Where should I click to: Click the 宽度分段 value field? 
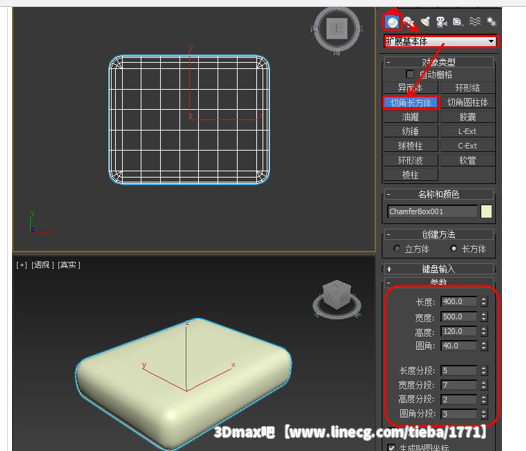pos(459,385)
